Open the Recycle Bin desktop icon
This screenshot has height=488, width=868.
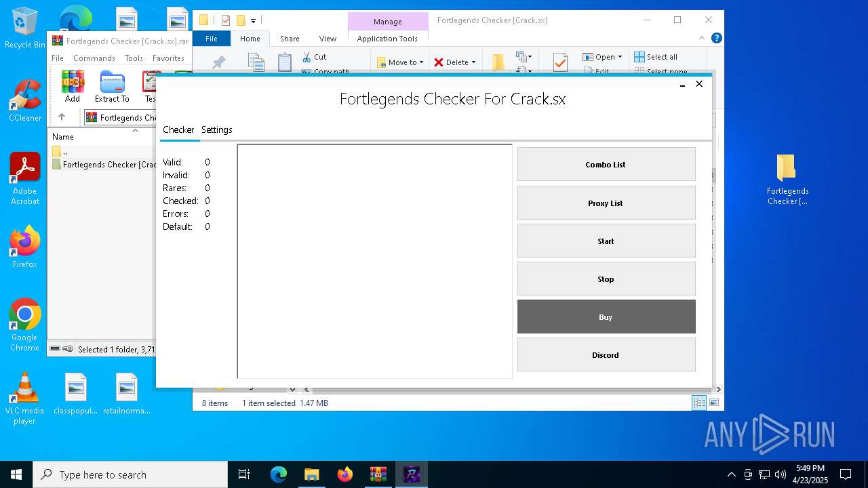[24, 28]
